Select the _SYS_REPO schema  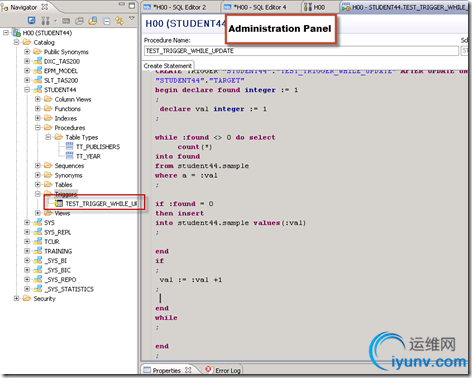point(60,280)
